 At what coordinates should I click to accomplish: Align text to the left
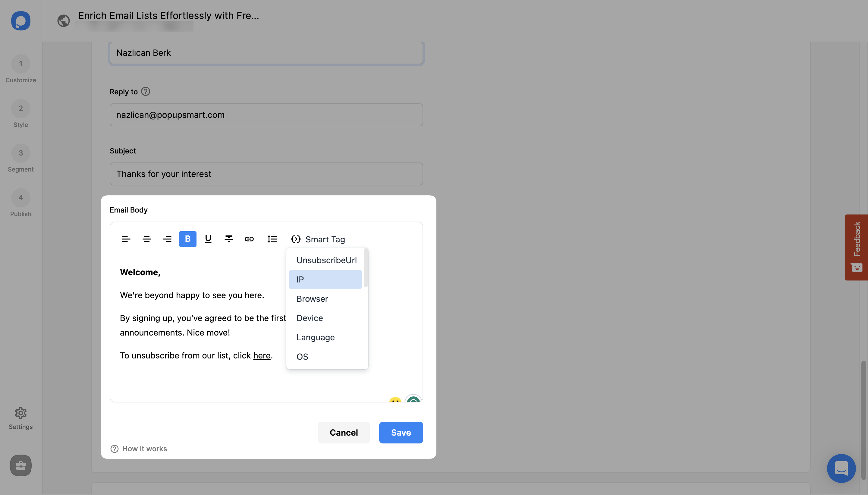[x=126, y=239]
